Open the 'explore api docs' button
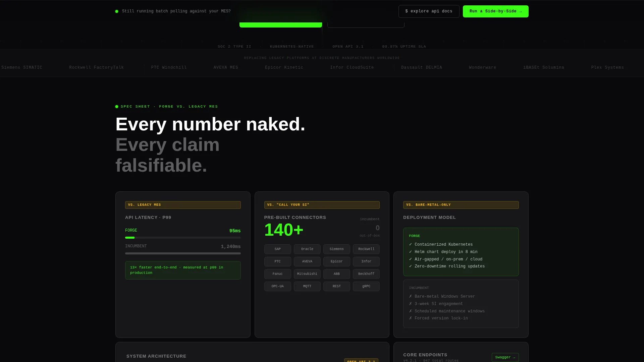Viewport: 644px width, 362px height. tap(429, 11)
